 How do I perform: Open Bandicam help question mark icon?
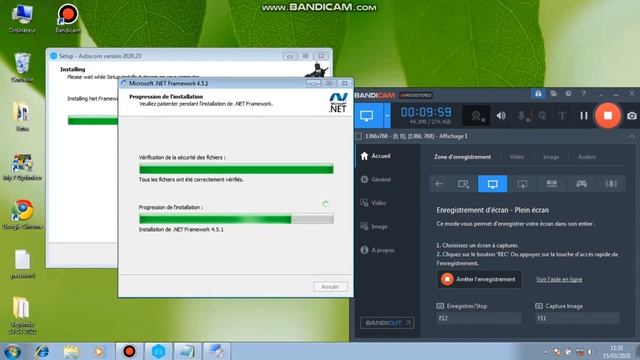tap(584, 94)
